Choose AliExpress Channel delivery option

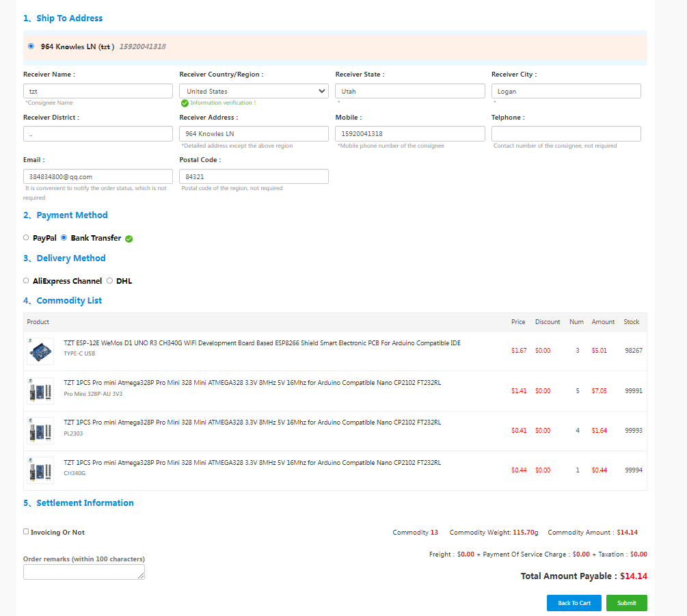tap(26, 280)
